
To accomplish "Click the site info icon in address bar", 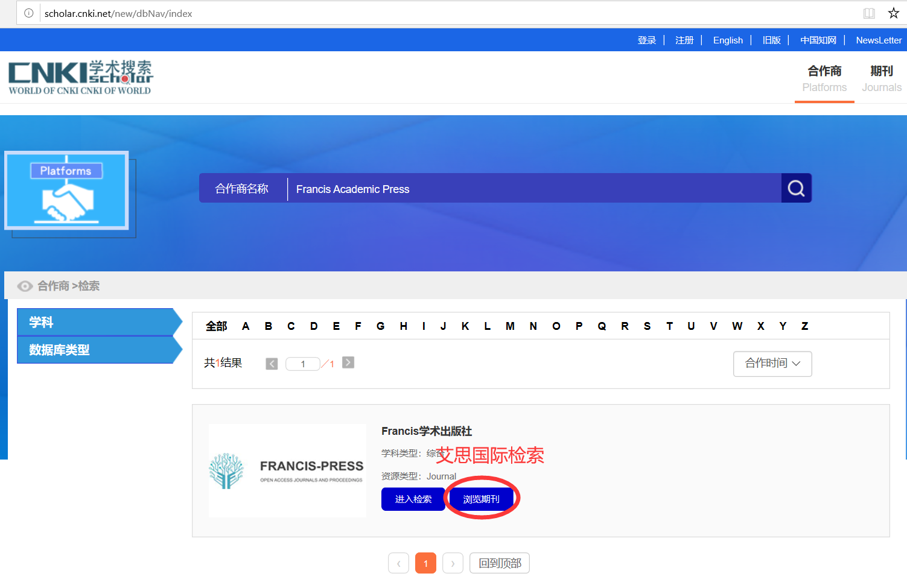I will [x=28, y=13].
